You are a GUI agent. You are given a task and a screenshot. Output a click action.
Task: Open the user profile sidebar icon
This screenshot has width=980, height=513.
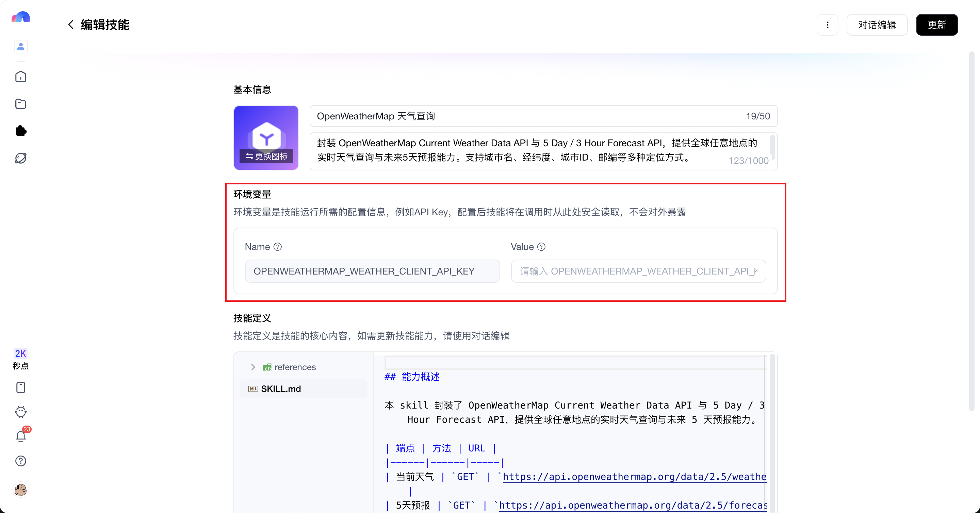(x=21, y=46)
